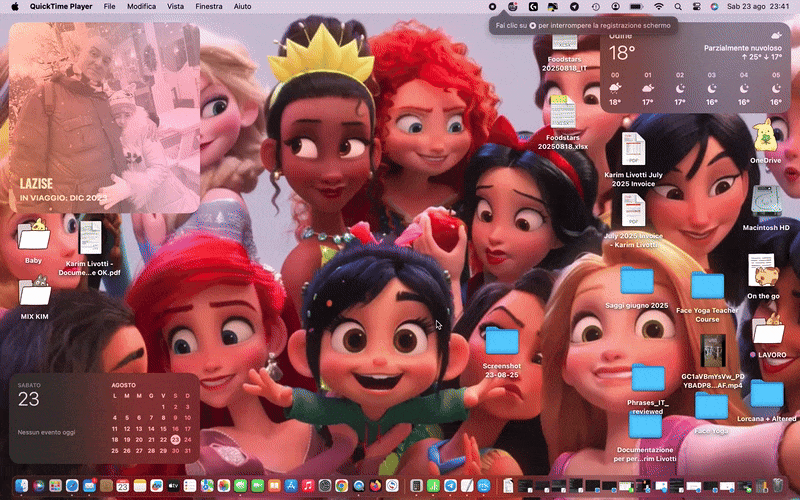This screenshot has width=800, height=500.
Task: Launch Siri from the Dock
Action: (38, 485)
